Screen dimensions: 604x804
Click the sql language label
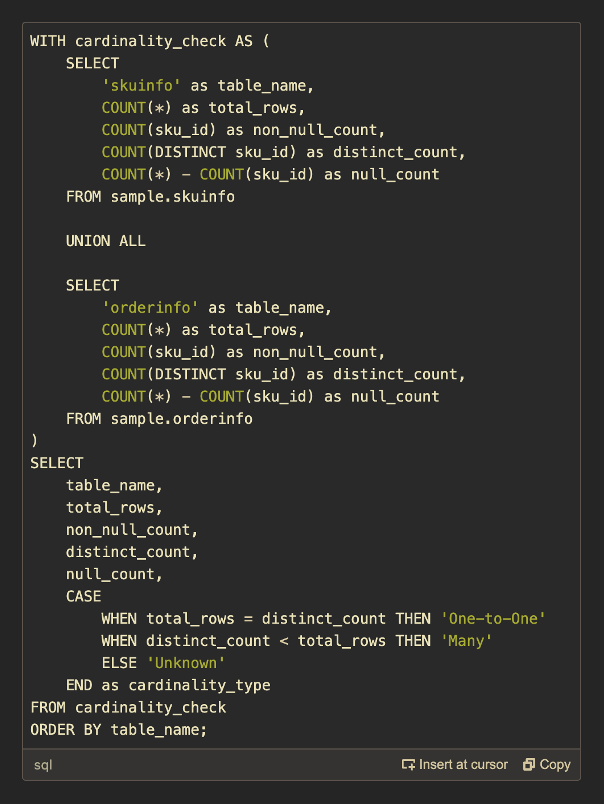(x=42, y=764)
